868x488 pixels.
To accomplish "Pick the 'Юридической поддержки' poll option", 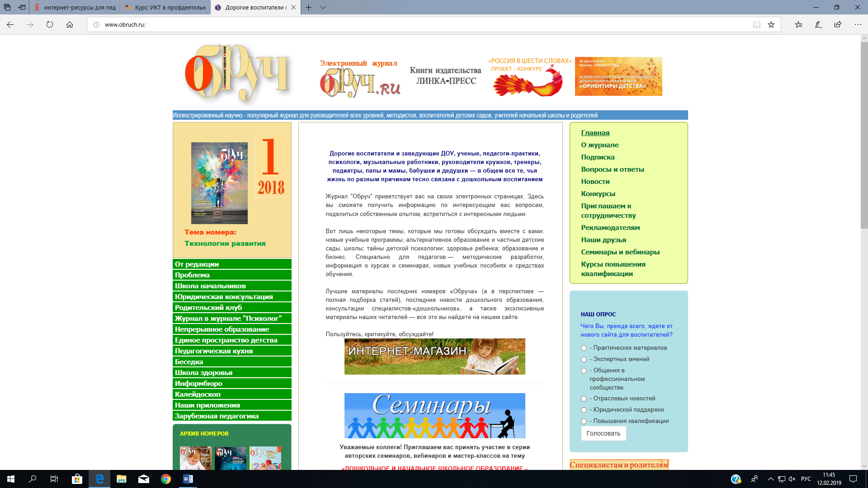I will pos(584,410).
